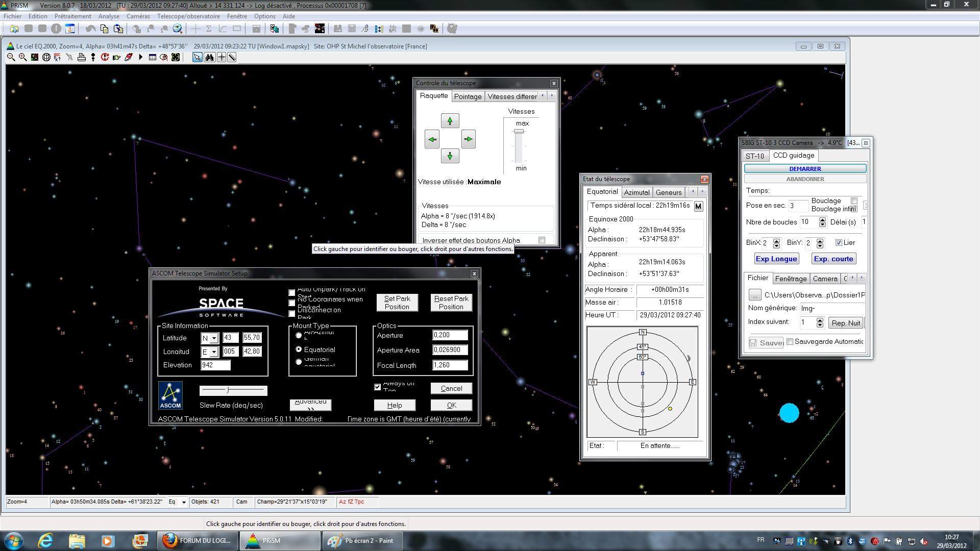Screen dimensions: 980x551
Task: Select the pointer arrow tool
Action: click(x=197, y=57)
